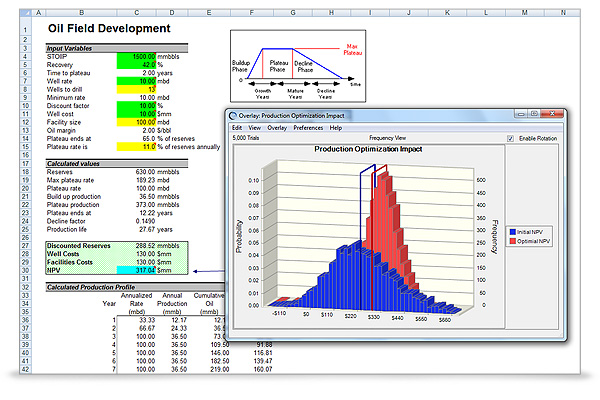
Task: Select the yellow Wells to drill cell
Action: pyautogui.click(x=136, y=88)
